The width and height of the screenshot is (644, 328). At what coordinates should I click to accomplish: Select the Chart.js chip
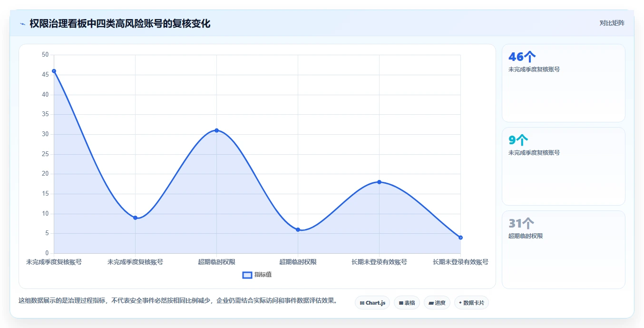click(x=372, y=303)
